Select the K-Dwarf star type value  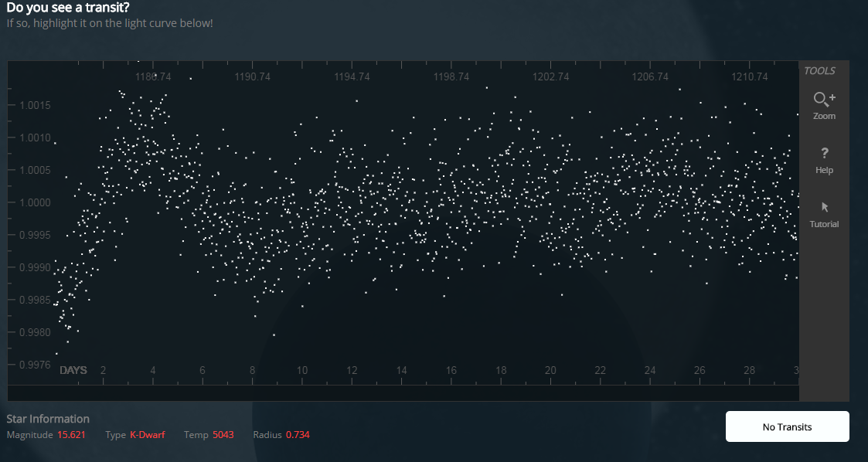tap(147, 435)
